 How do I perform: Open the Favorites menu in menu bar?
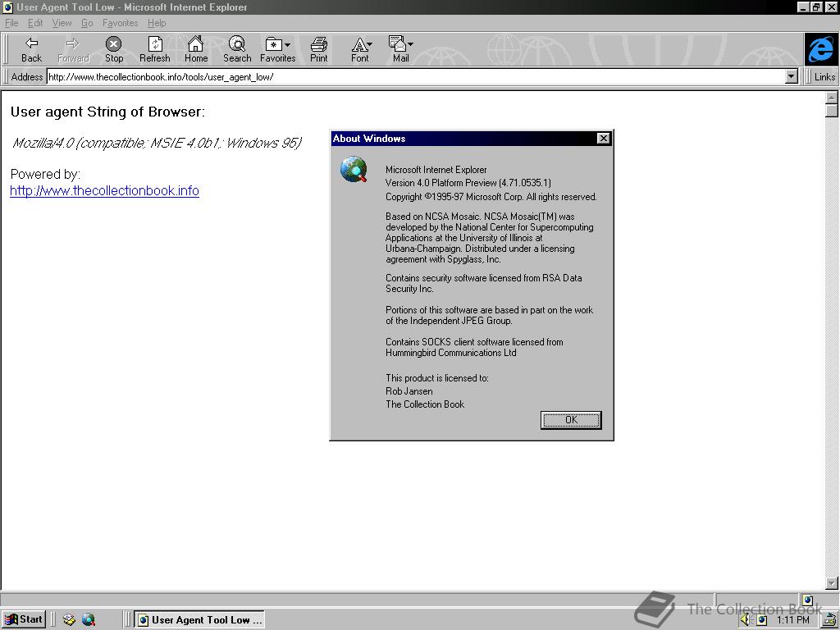(120, 23)
